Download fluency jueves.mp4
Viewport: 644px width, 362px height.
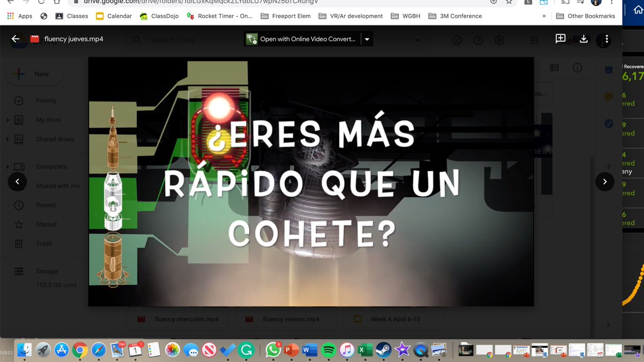pos(584,39)
